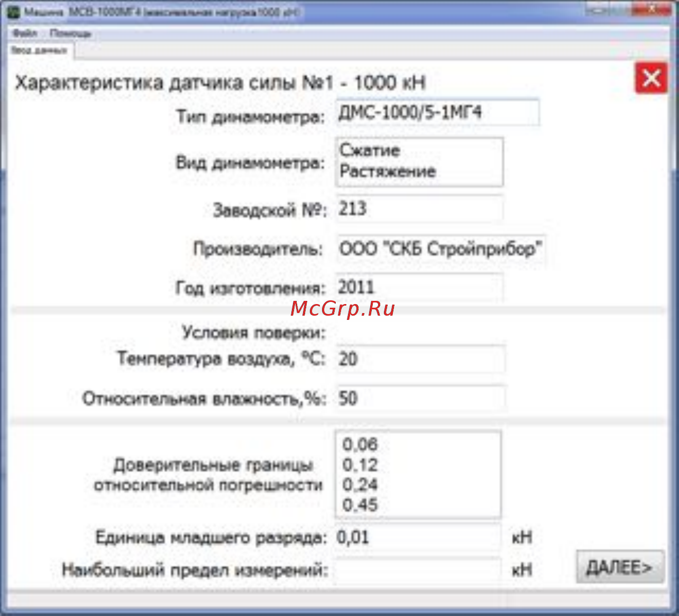
Task: Click the Доверительные границы label
Action: click(208, 475)
